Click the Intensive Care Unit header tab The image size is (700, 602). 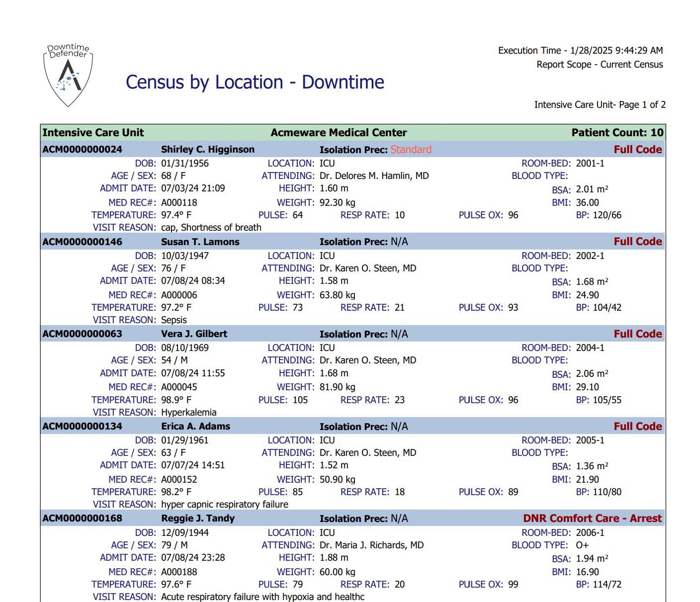click(92, 132)
